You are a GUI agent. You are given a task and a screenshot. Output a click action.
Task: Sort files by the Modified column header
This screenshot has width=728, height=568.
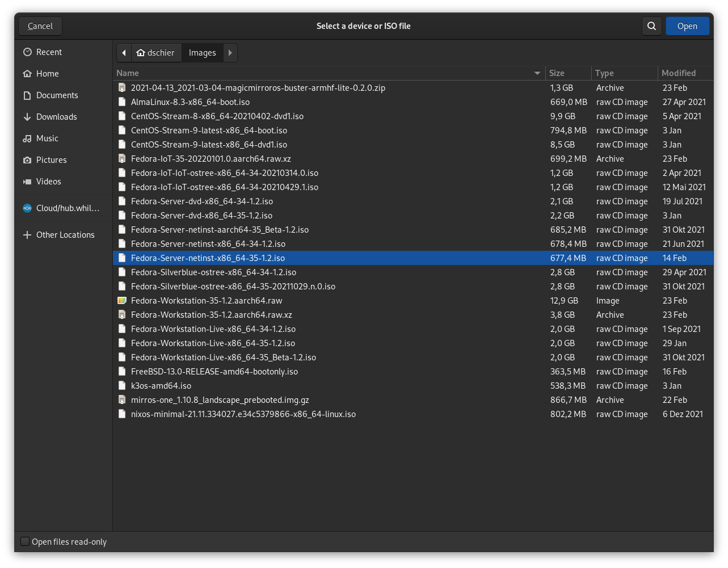click(686, 73)
